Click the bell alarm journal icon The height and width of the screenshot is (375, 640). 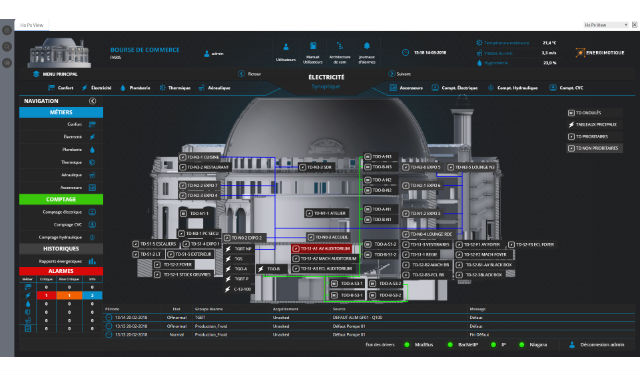367,46
